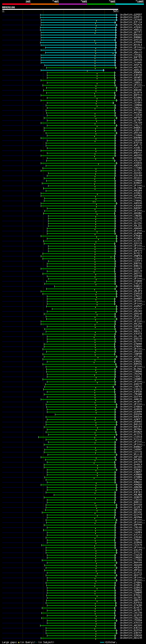Select hit label UniRef100_Q76BH8
The height and width of the screenshot is (644, 146).
pyautogui.click(x=131, y=281)
